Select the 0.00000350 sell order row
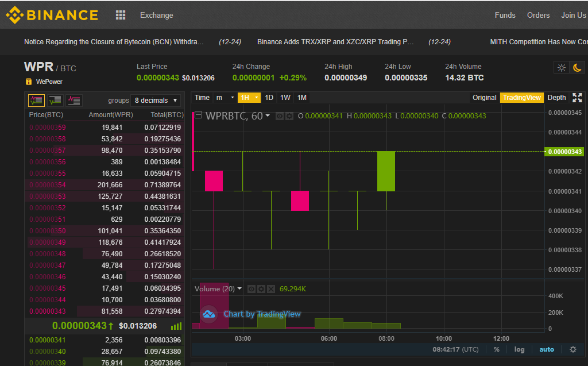This screenshot has width=588, height=366. click(x=105, y=230)
